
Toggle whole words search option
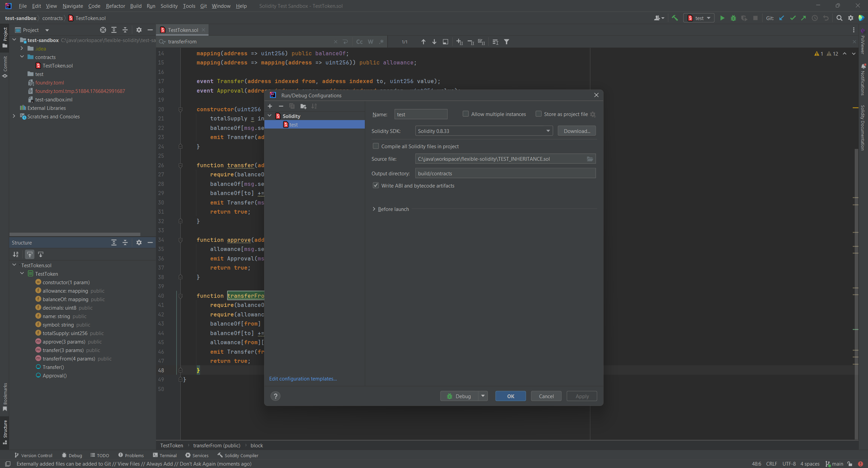pos(371,42)
